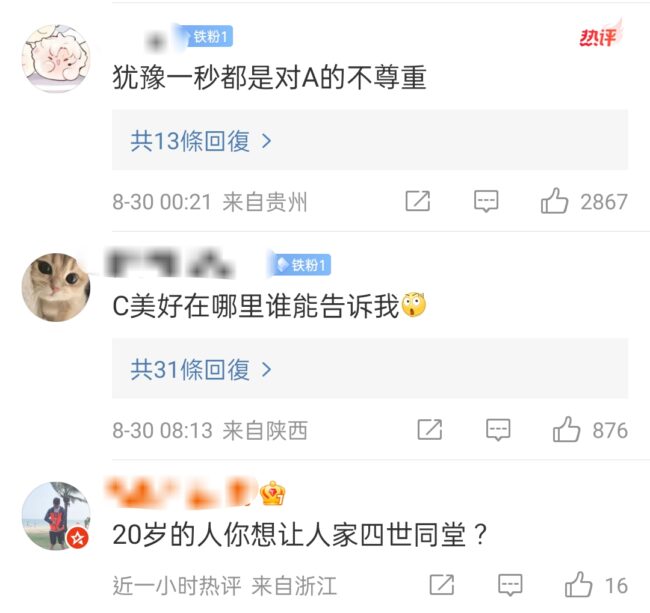Repost the Shaanxi comment
Viewport: 650px width, 613px height.
[429, 429]
